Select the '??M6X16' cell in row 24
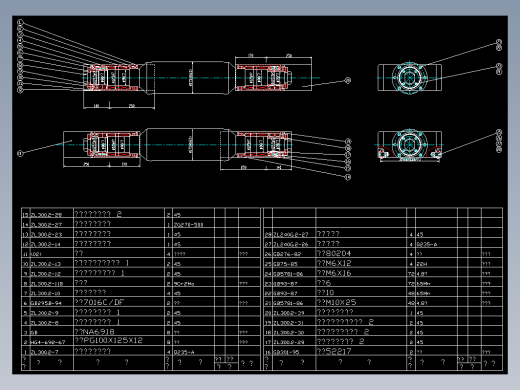This screenshot has height=390, width=520. pyautogui.click(x=334, y=273)
